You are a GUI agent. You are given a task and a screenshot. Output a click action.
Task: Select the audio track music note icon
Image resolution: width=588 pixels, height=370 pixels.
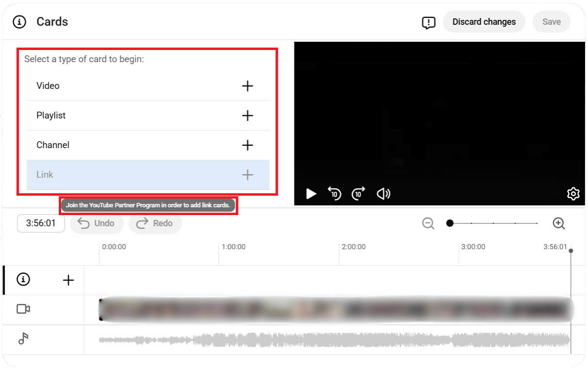23,339
